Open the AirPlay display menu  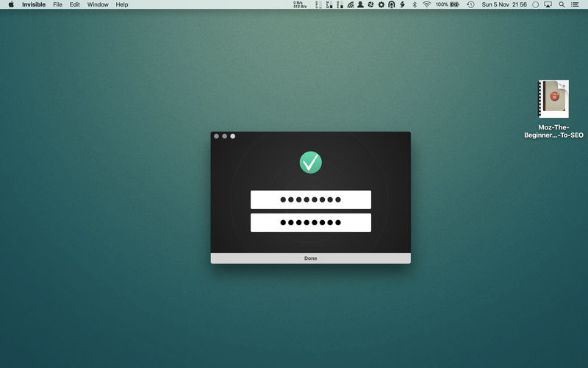pos(548,4)
